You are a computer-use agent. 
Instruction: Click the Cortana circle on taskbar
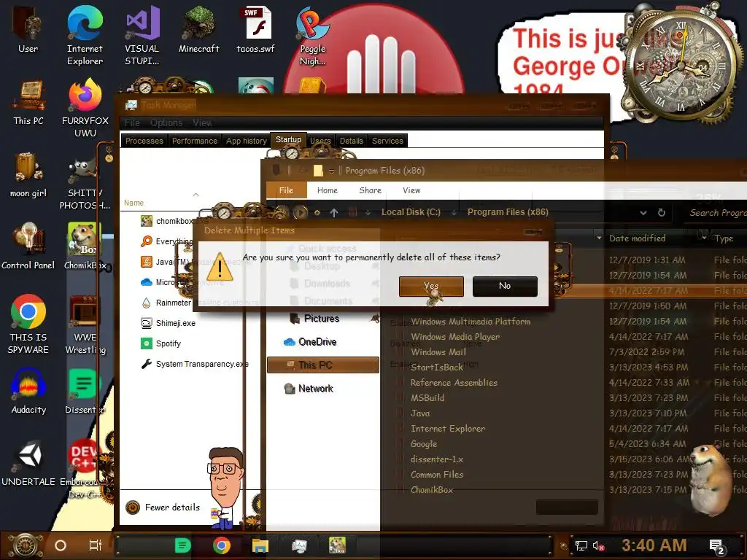click(60, 545)
